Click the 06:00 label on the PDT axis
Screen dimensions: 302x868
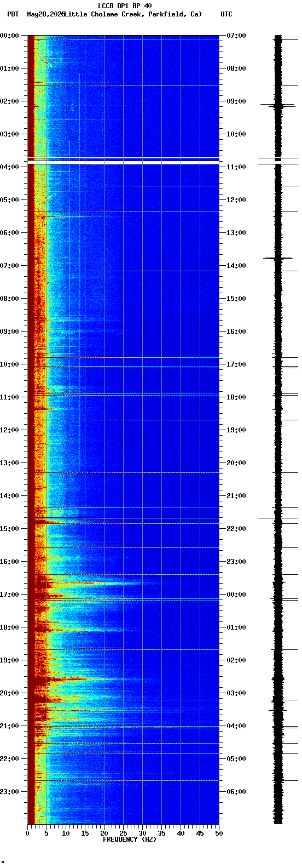(10, 233)
